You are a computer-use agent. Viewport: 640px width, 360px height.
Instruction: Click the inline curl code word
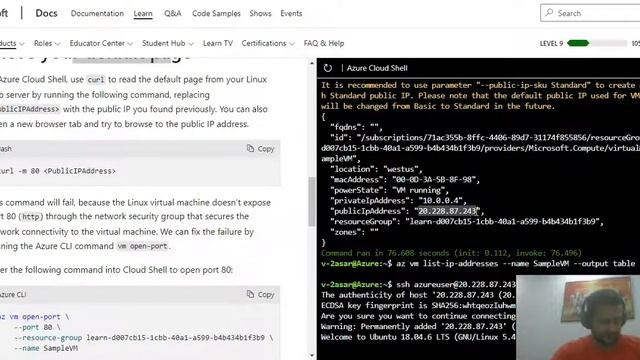click(x=96, y=80)
